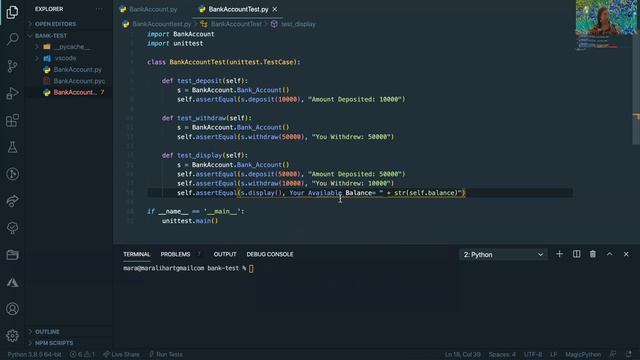The width and height of the screenshot is (640, 360).
Task: Click the notifications bell in status bar
Action: 629,354
